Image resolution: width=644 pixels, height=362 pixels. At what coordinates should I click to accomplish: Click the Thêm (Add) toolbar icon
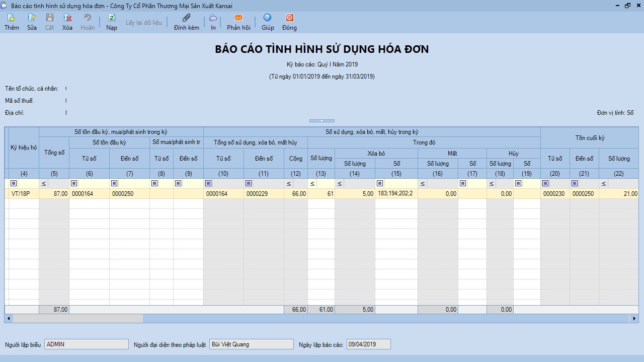click(12, 18)
